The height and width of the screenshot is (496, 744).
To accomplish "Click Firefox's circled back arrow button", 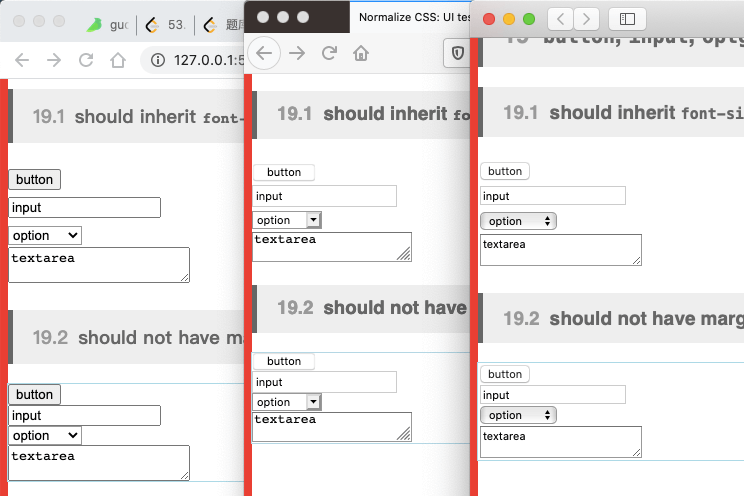I will tap(265, 53).
